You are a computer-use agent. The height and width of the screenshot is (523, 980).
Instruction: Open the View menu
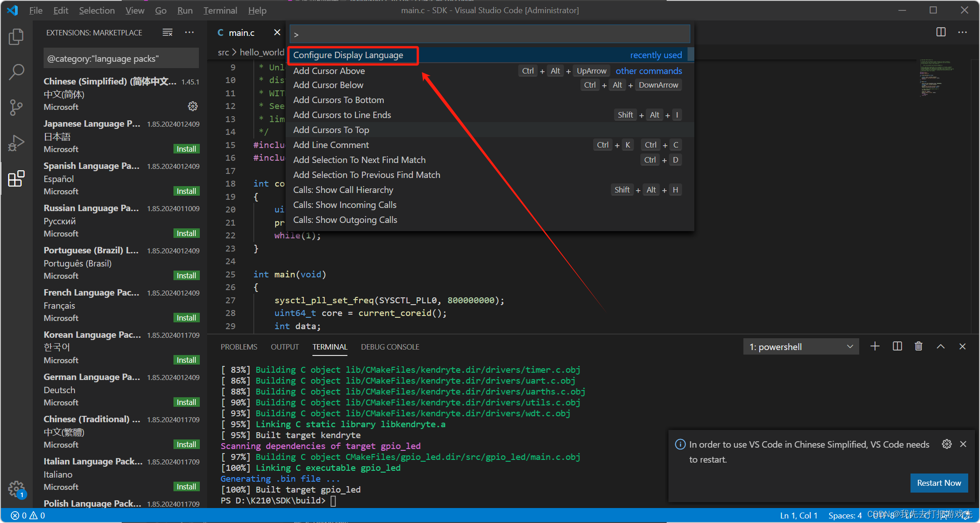(x=135, y=10)
